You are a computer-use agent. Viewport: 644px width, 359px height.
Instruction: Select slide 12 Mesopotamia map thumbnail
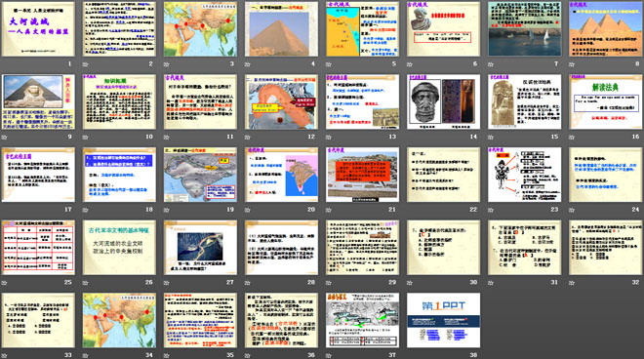coord(281,101)
